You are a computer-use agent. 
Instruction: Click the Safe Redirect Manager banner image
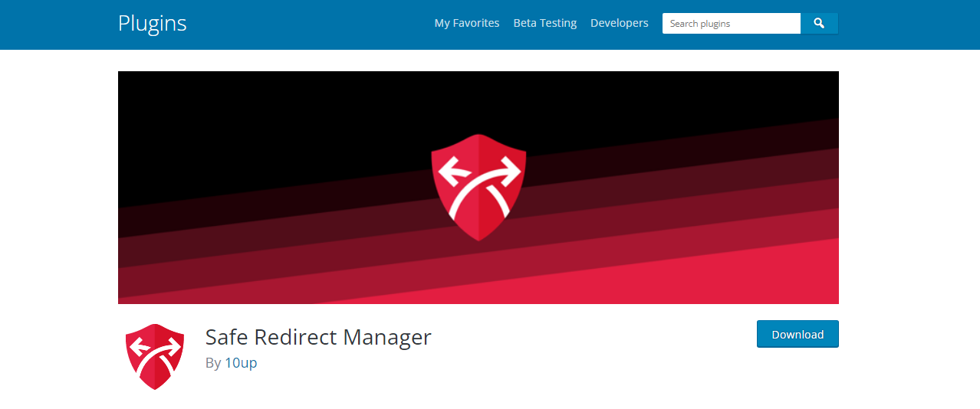[x=478, y=188]
